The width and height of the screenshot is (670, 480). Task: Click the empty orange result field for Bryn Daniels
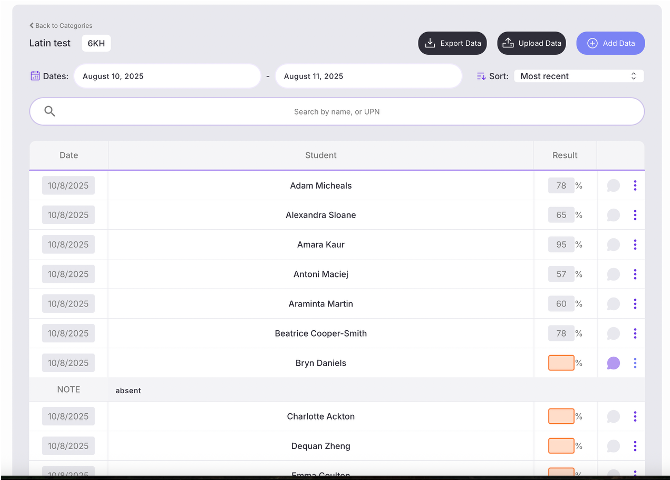pos(561,363)
